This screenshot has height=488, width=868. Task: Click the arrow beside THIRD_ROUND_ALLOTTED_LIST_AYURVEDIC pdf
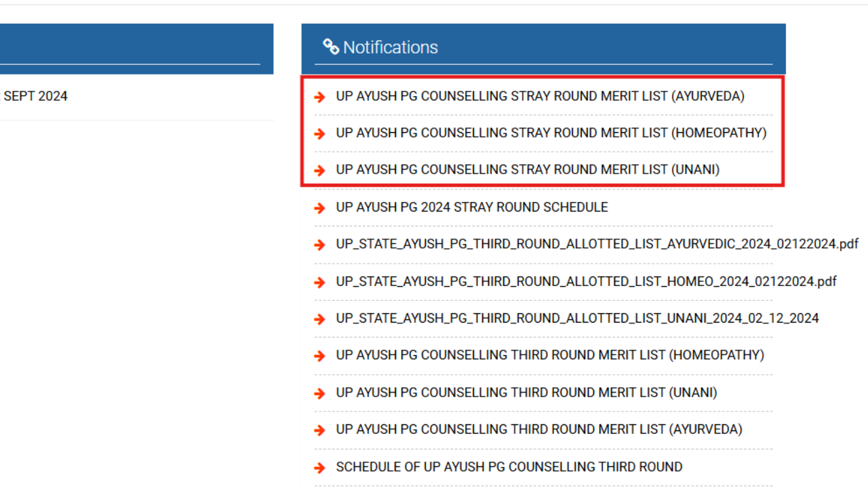point(319,245)
